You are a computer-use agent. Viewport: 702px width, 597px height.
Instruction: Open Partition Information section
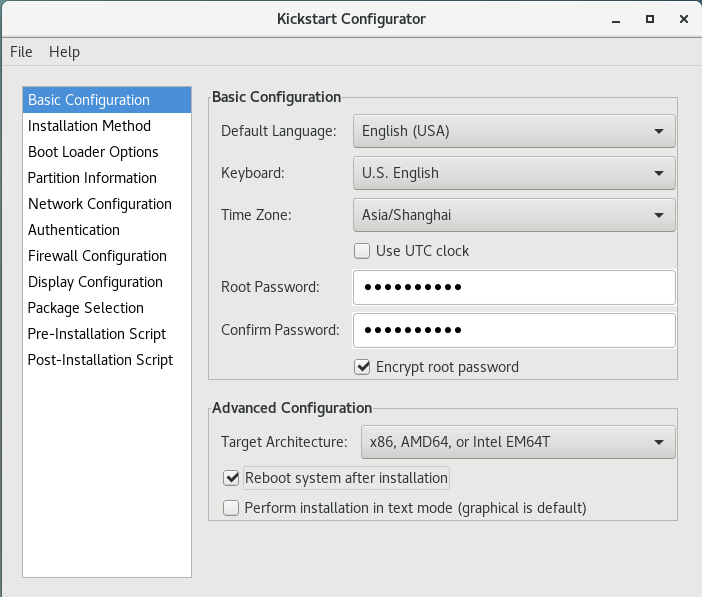92,178
